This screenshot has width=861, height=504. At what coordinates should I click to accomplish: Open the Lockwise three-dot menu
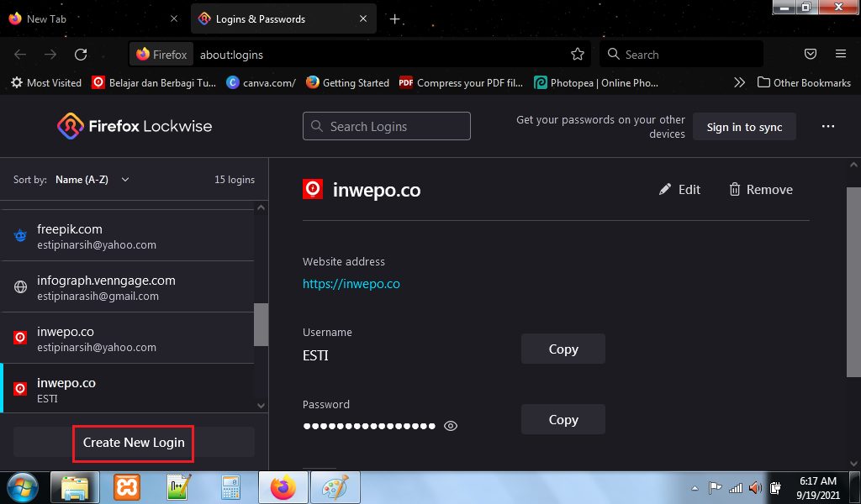pos(828,127)
